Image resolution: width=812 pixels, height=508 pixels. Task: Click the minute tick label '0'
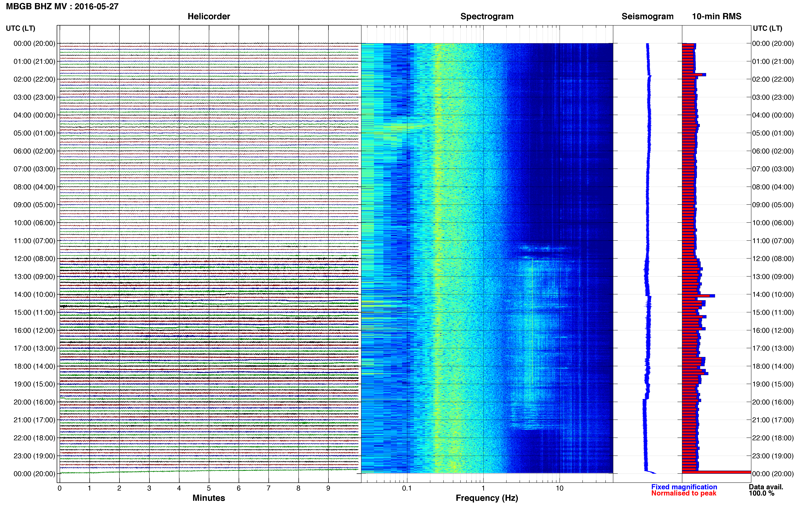coord(59,488)
